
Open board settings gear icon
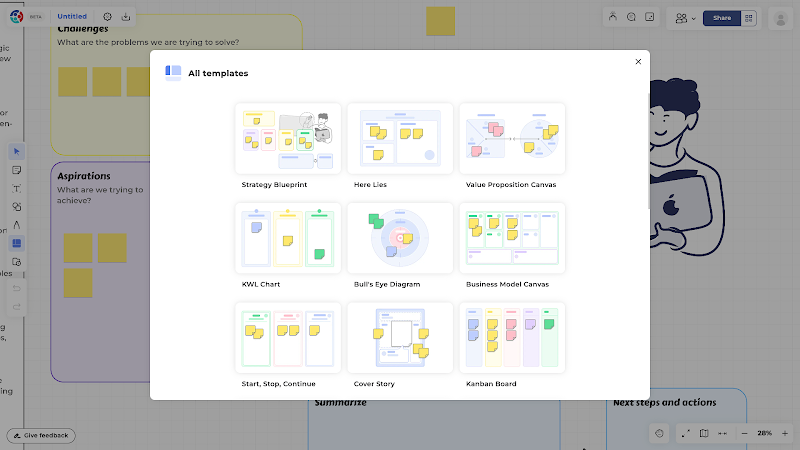pyautogui.click(x=107, y=17)
